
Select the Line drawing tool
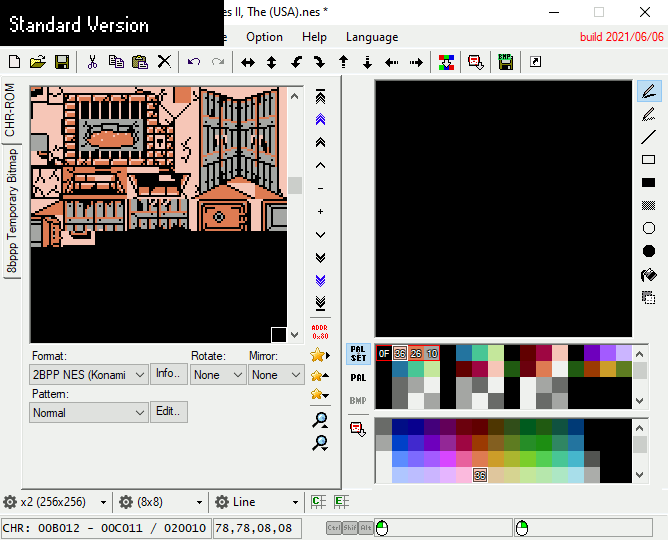click(x=649, y=137)
